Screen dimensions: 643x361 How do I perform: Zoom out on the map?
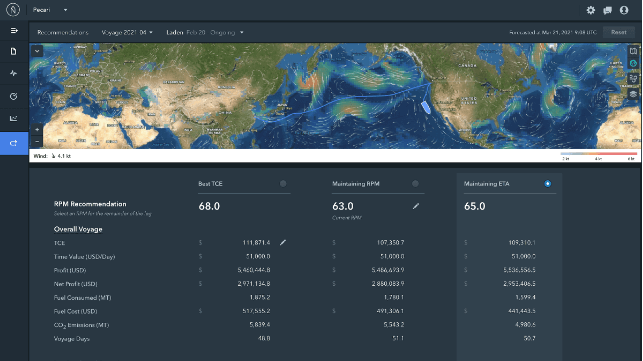[37, 141]
